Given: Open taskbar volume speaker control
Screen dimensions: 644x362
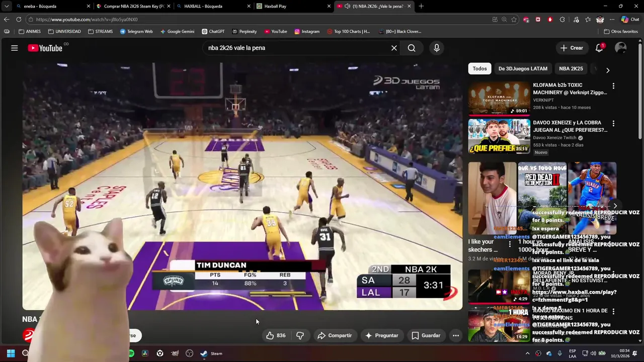Looking at the screenshot, I should pyautogui.click(x=593, y=353).
